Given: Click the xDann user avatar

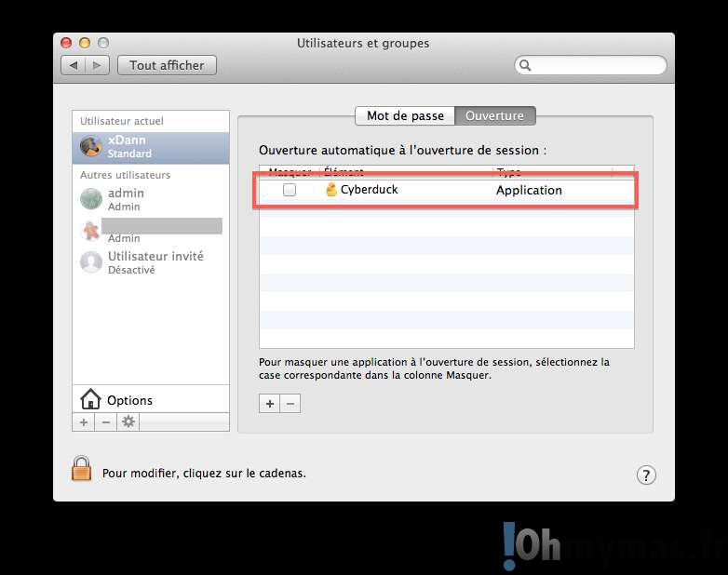Looking at the screenshot, I should 91,146.
